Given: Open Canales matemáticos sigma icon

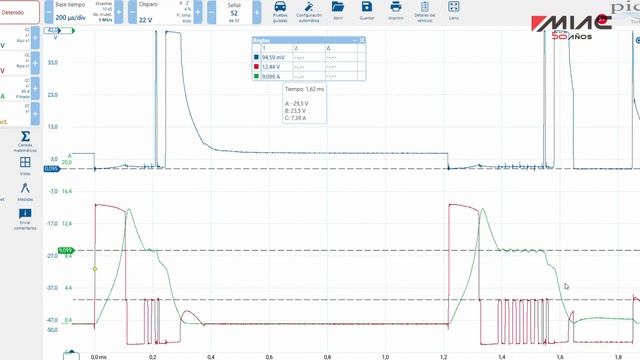Looking at the screenshot, I should [25, 141].
